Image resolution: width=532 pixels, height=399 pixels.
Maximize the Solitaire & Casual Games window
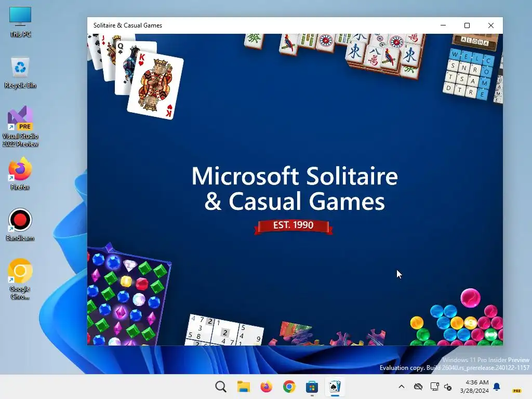(x=467, y=25)
